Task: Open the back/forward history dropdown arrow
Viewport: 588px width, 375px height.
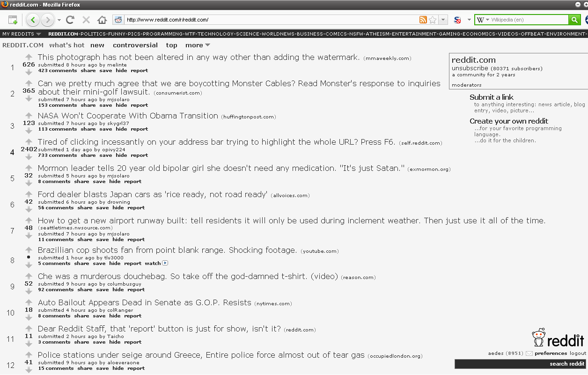Action: pyautogui.click(x=59, y=20)
